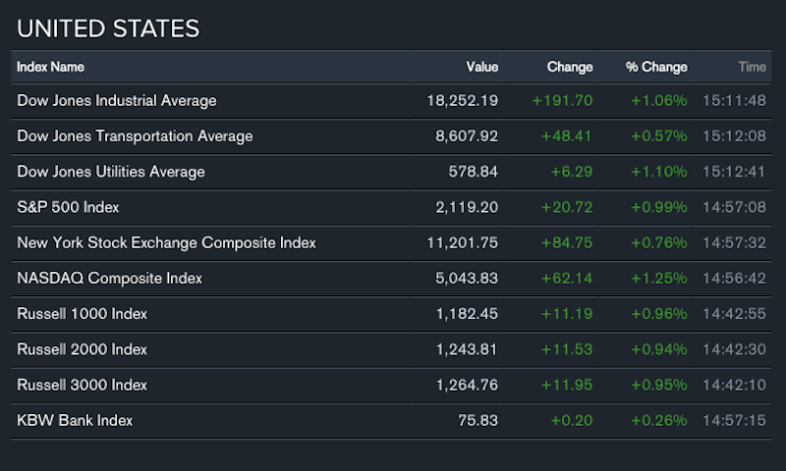786x471 pixels.
Task: Click the +84.75 change cell
Action: pyautogui.click(x=567, y=243)
